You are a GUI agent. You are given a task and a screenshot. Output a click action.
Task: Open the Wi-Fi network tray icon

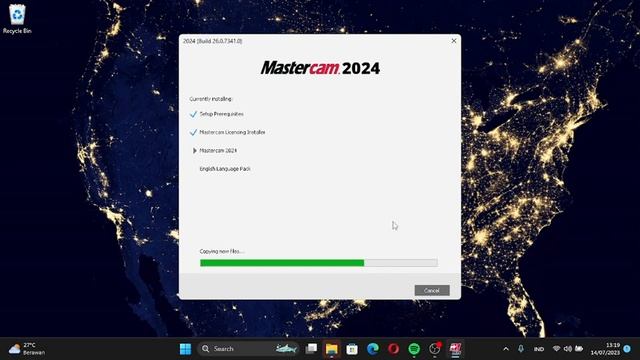click(556, 349)
